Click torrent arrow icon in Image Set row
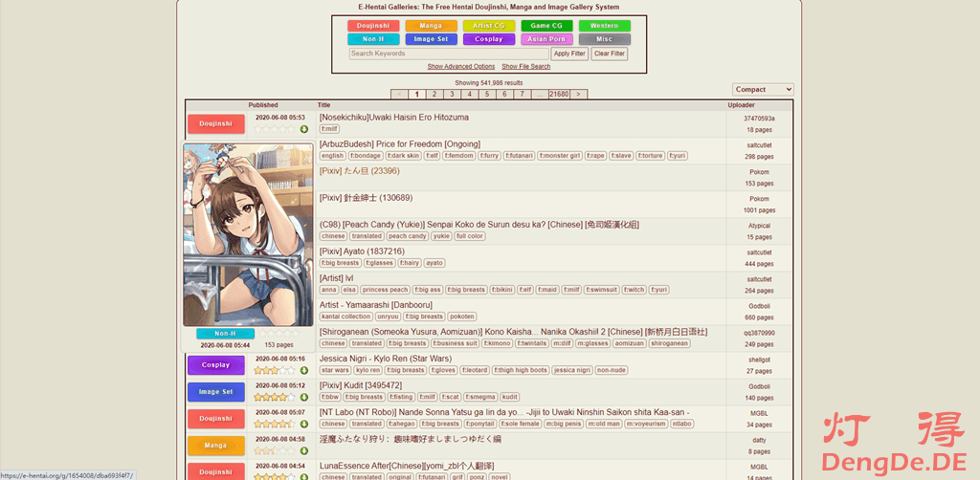Screen dimensions: 980x480 click(304, 398)
